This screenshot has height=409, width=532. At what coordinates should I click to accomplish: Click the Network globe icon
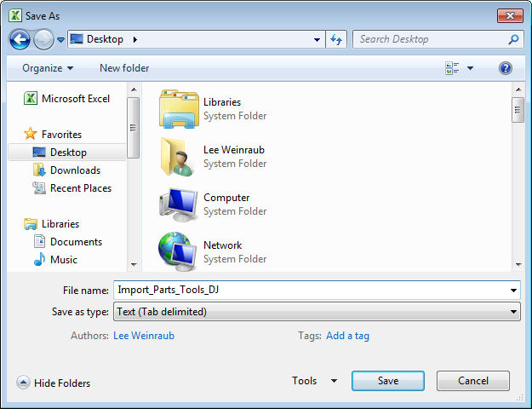tap(178, 251)
